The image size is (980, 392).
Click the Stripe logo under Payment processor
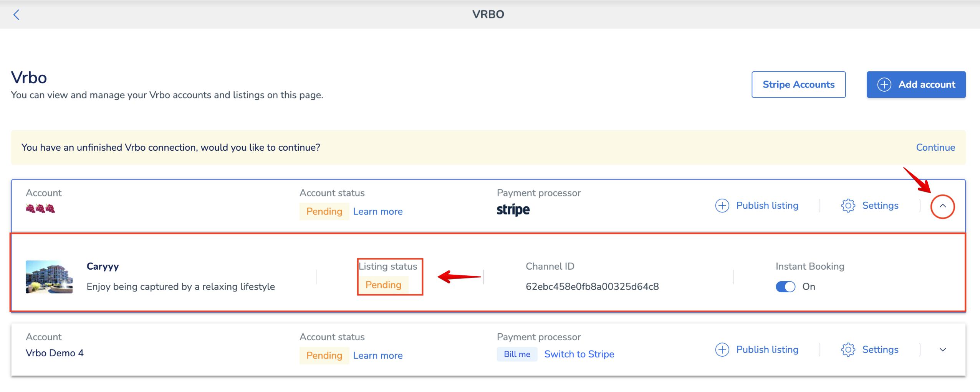coord(513,209)
